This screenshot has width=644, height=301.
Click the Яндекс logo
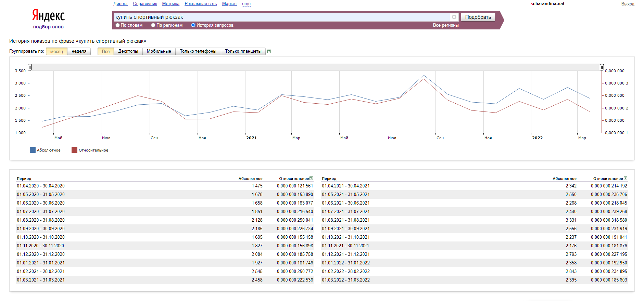tap(48, 16)
